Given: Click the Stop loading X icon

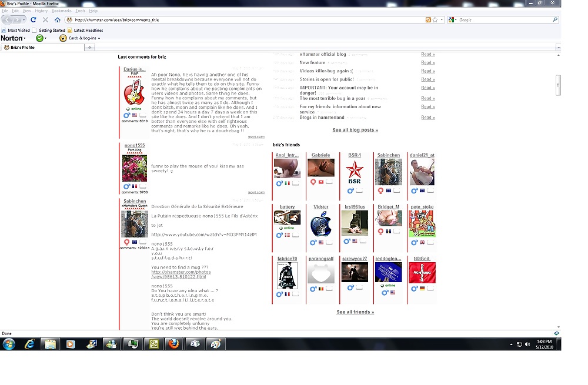Looking at the screenshot, I should click(x=45, y=20).
